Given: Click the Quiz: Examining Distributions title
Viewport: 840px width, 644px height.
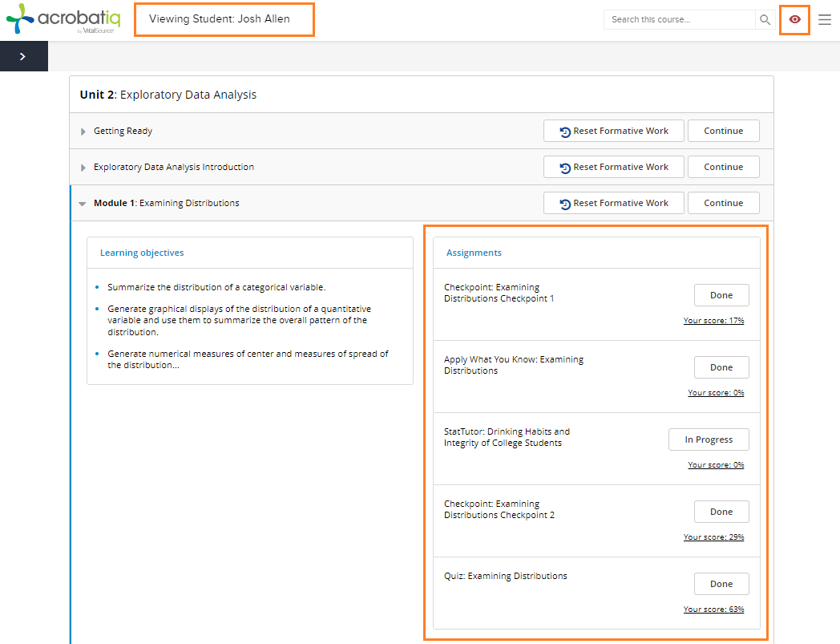Looking at the screenshot, I should point(505,576).
